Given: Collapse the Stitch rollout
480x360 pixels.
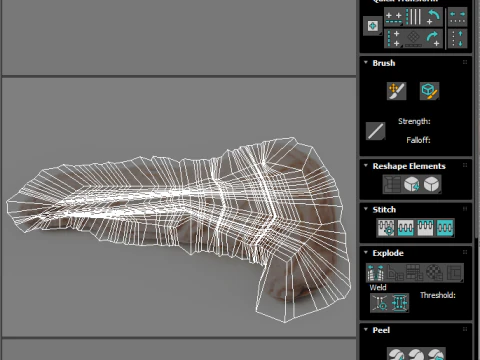Looking at the screenshot, I should point(366,209).
